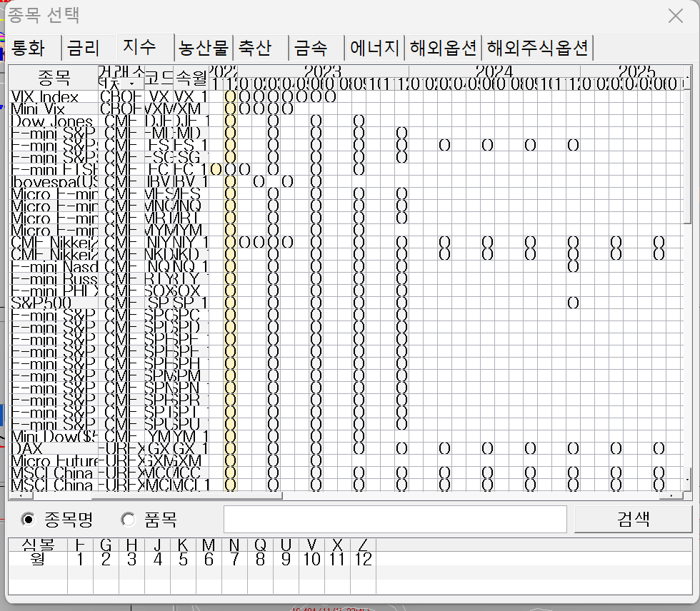Click the 검색 button
Viewport: 700px width, 611px height.
[x=633, y=519]
